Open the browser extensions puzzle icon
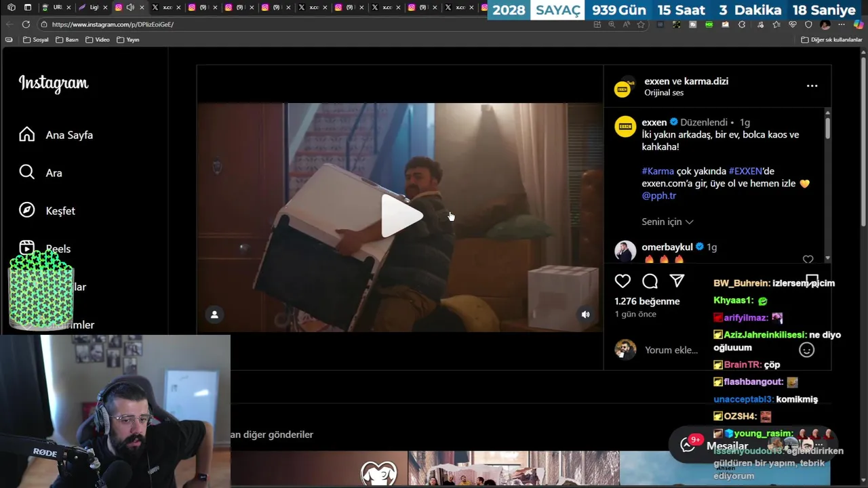This screenshot has height=488, width=868. [742, 24]
